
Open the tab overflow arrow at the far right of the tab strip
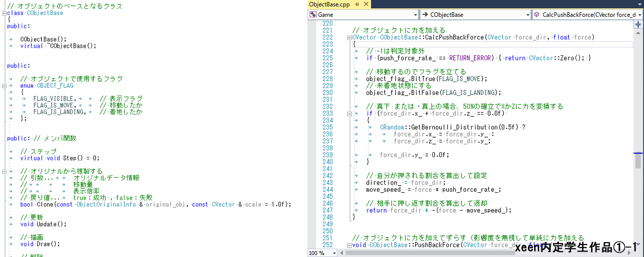point(640,4)
